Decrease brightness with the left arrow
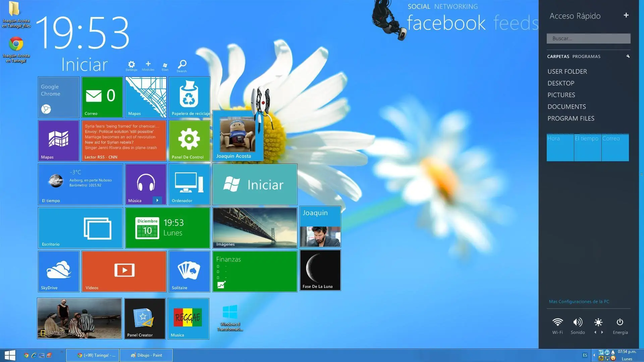This screenshot has width=644, height=362. [595, 333]
